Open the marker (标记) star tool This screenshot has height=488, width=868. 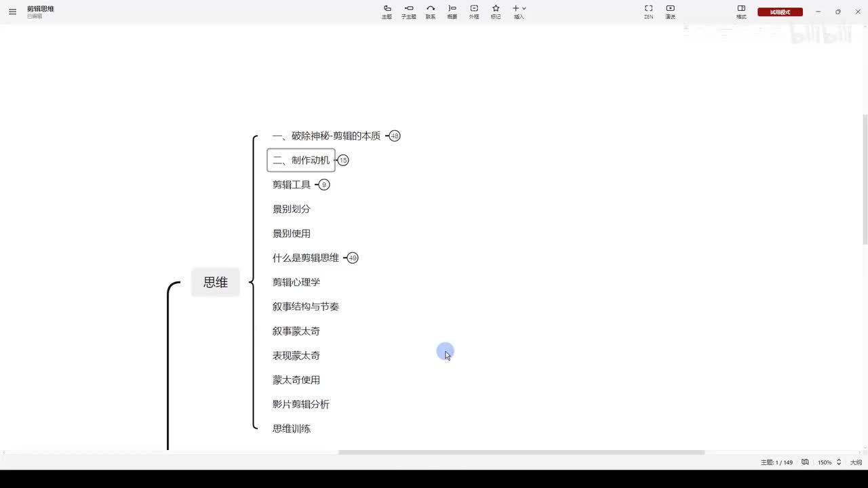pos(496,12)
